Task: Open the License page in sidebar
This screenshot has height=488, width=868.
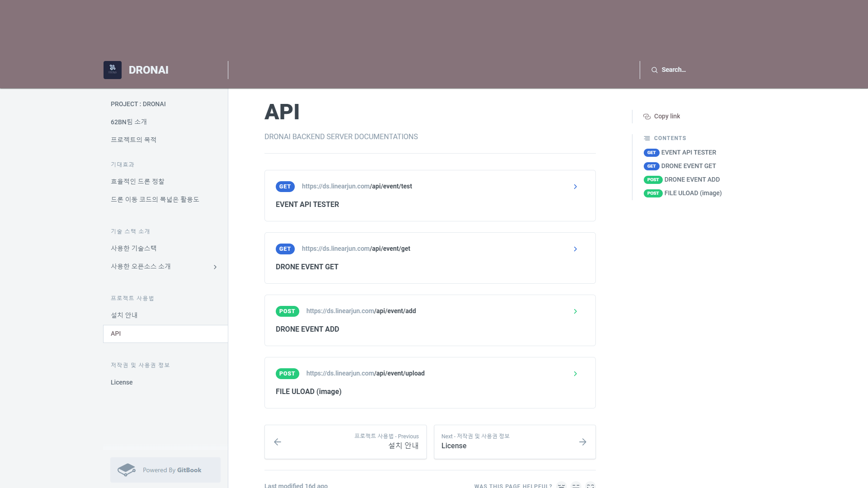Action: (122, 382)
